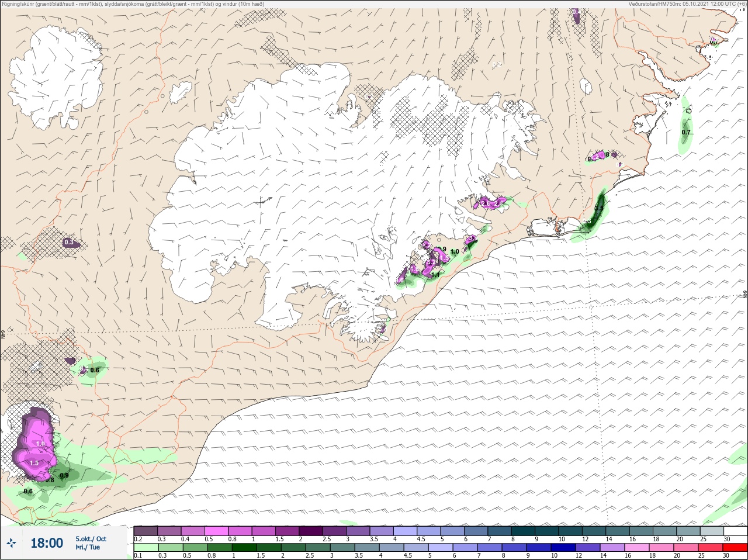
Task: Click the Veðurstofan star logo icon
Action: click(12, 543)
